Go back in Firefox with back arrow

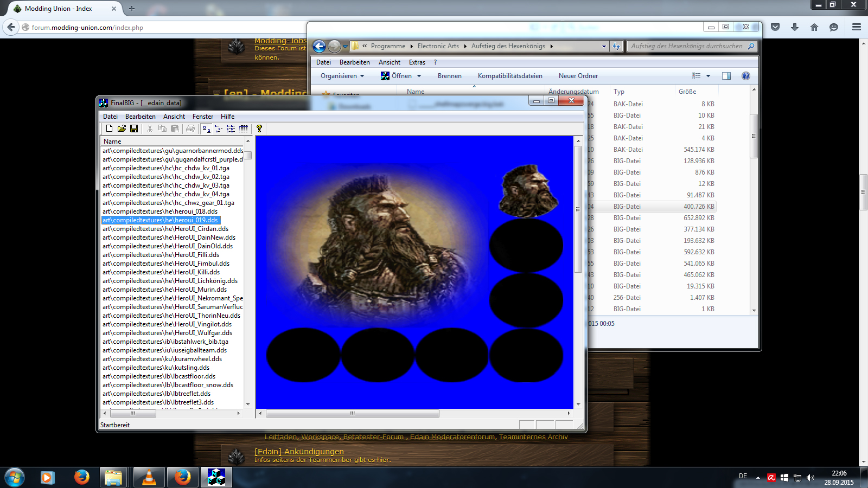[x=11, y=27]
